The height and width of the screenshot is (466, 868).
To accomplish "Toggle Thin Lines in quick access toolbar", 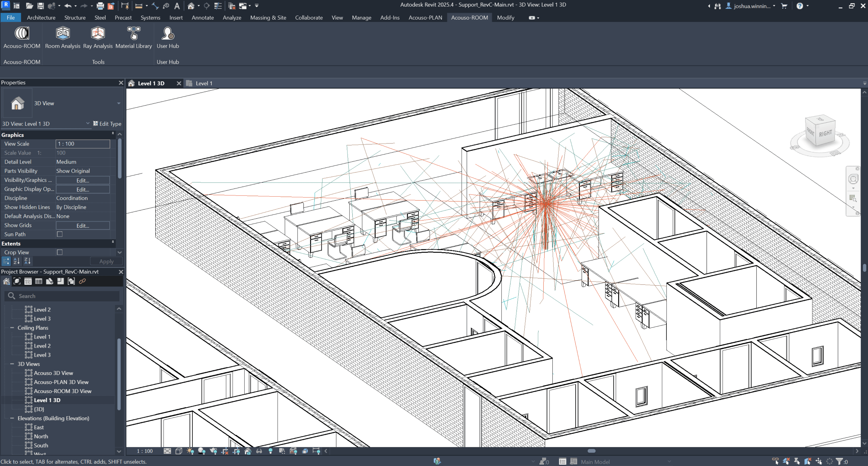I will (x=218, y=6).
